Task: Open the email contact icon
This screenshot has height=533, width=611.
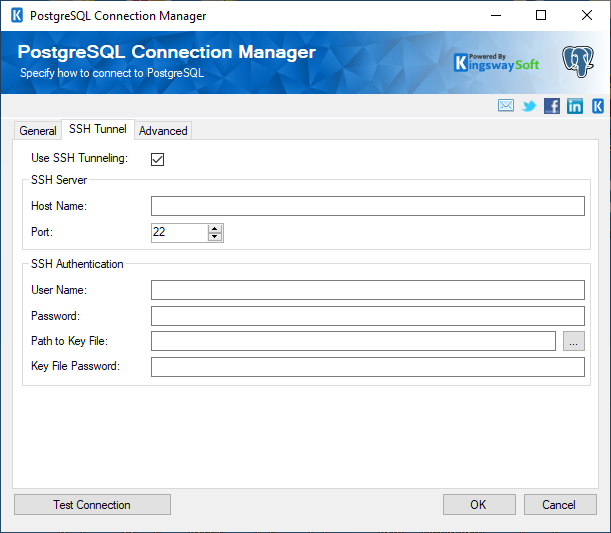Action: coord(505,106)
